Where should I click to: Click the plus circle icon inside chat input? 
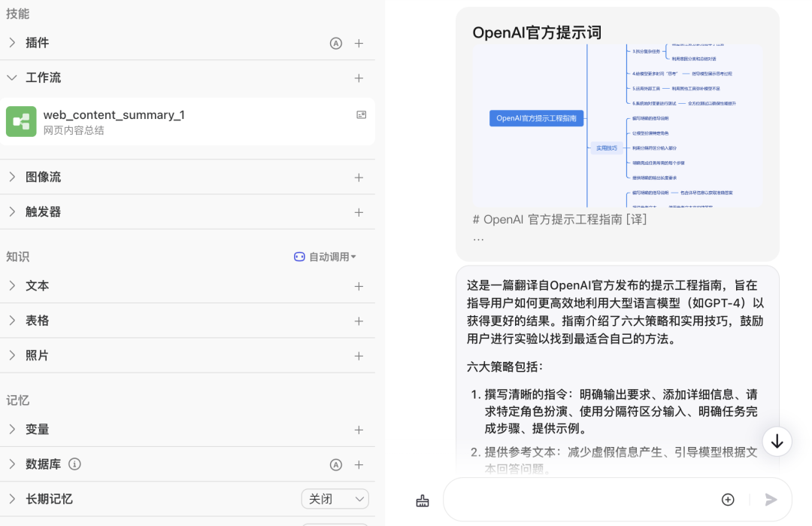coord(728,499)
